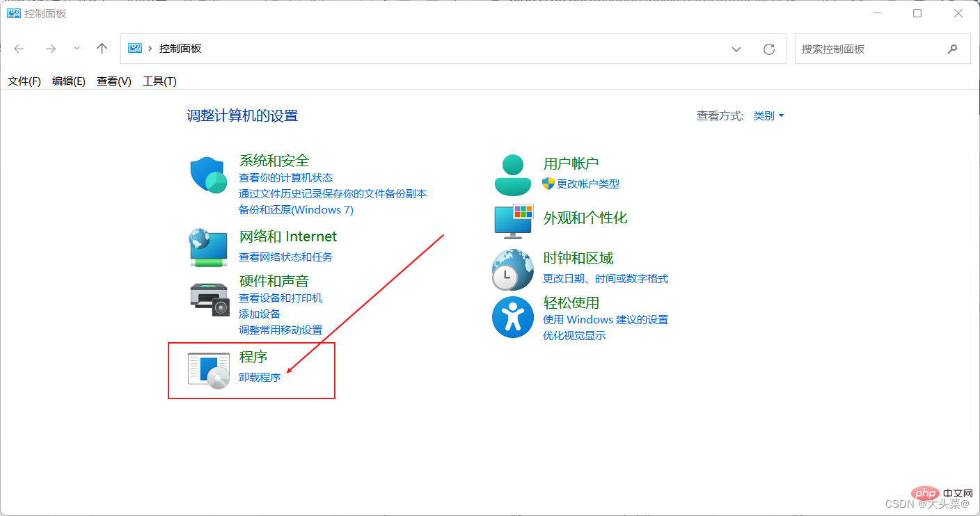Viewport: 980px width, 516px height.
Task: Click the 查看网络状态和任务 link
Action: click(286, 257)
